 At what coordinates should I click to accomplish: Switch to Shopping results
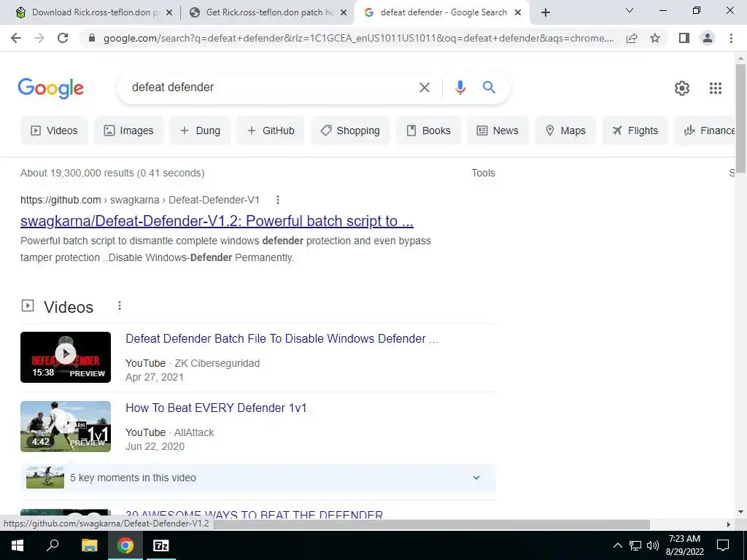click(x=350, y=131)
